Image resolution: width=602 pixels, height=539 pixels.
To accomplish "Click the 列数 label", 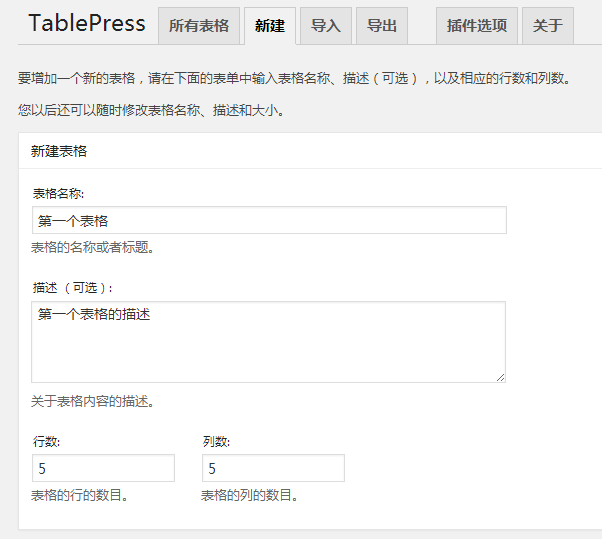I will tap(216, 441).
